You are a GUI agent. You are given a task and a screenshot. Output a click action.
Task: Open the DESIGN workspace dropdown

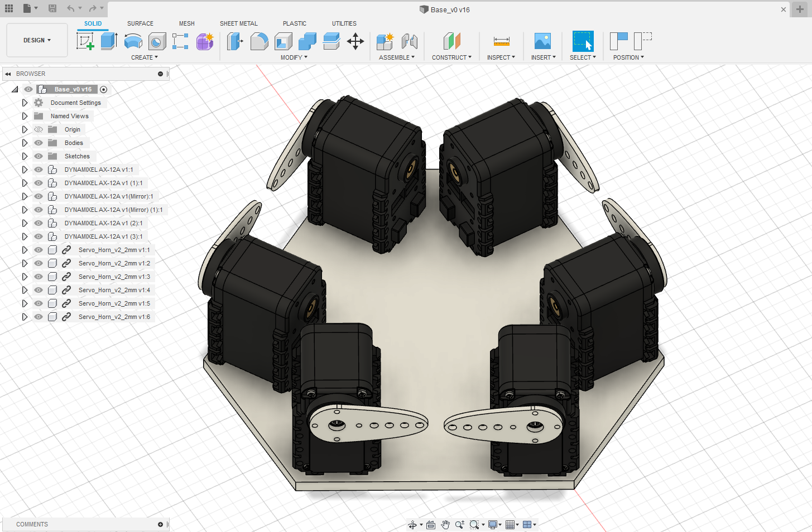click(x=37, y=40)
